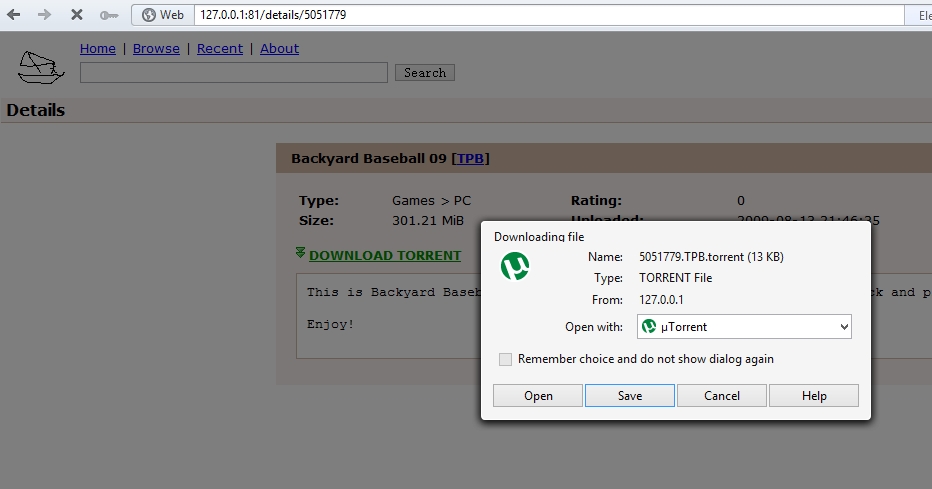Click the From value 127.0.0.1
This screenshot has width=932, height=489.
pyautogui.click(x=661, y=300)
